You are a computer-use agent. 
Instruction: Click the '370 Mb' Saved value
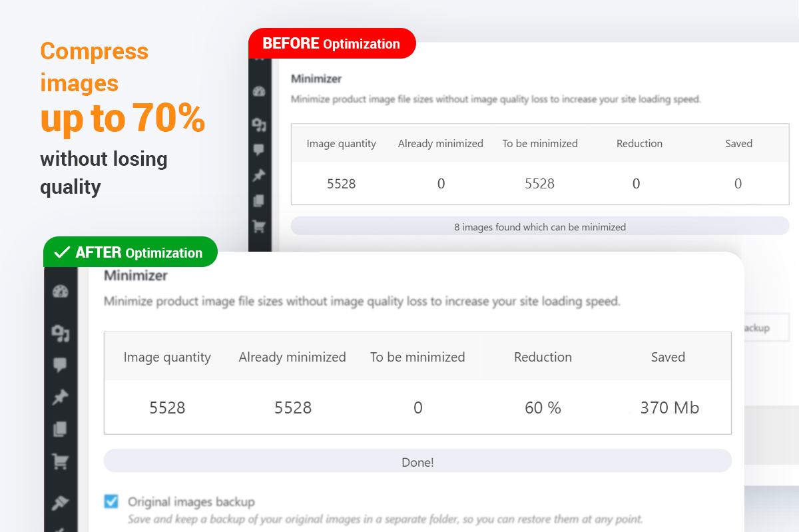pyautogui.click(x=669, y=407)
